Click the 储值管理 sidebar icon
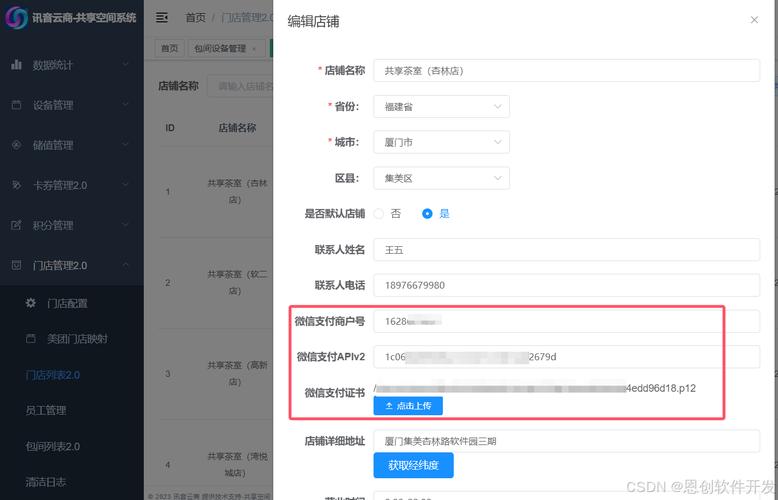 [16, 145]
